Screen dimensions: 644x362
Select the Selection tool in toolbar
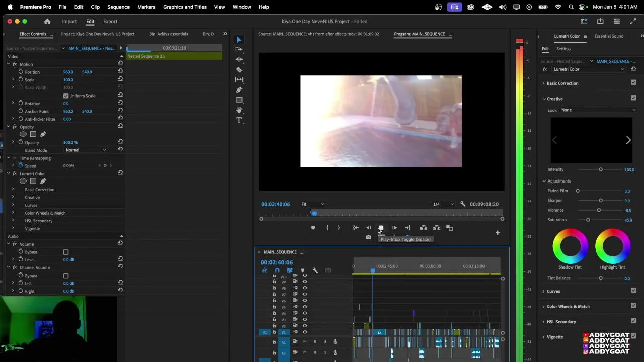[239, 40]
